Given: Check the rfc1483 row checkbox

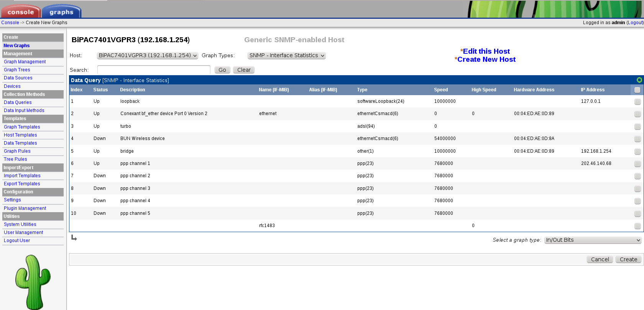Looking at the screenshot, I should (637, 226).
